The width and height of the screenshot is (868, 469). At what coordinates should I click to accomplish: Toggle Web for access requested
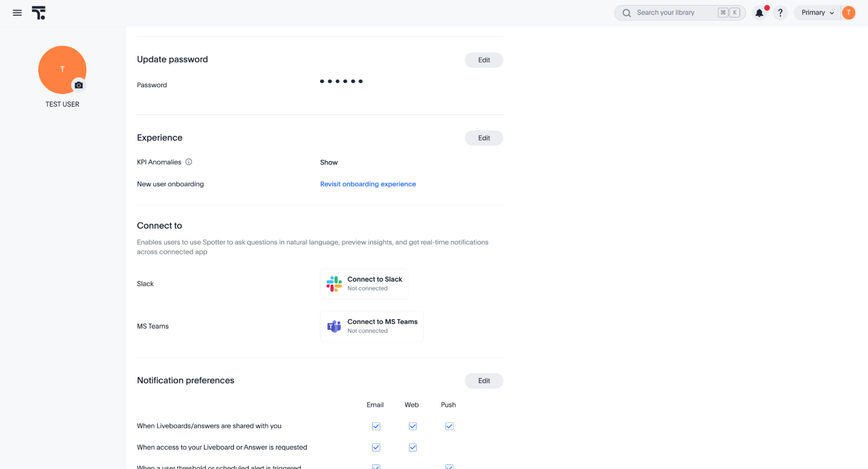(x=413, y=447)
